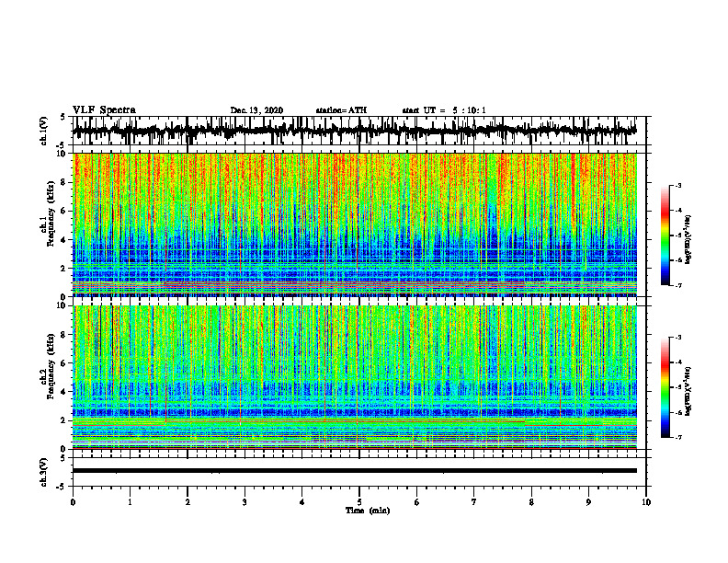The image size is (728, 563).
Task: Click the '-3' label on ch.1 colorbar
Action: pyautogui.click(x=678, y=186)
